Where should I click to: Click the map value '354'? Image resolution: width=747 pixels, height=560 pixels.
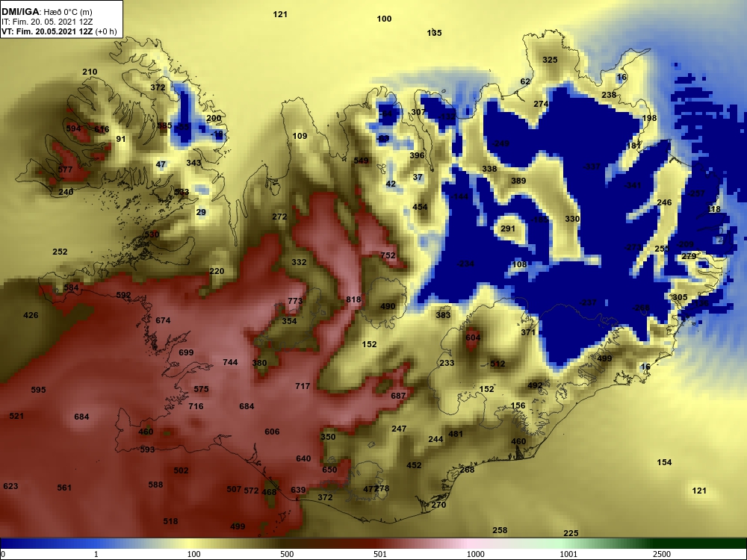click(x=289, y=321)
